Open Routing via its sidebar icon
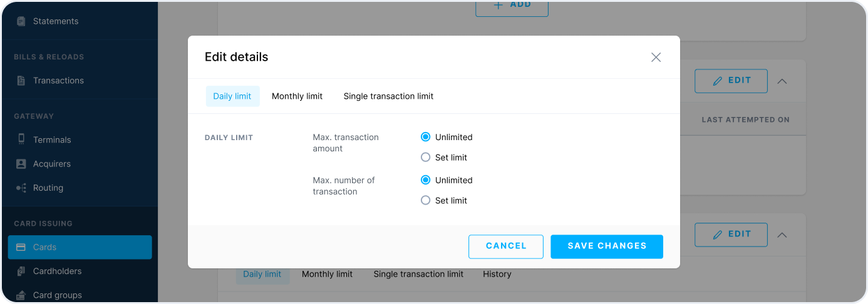868x304 pixels. (21, 188)
